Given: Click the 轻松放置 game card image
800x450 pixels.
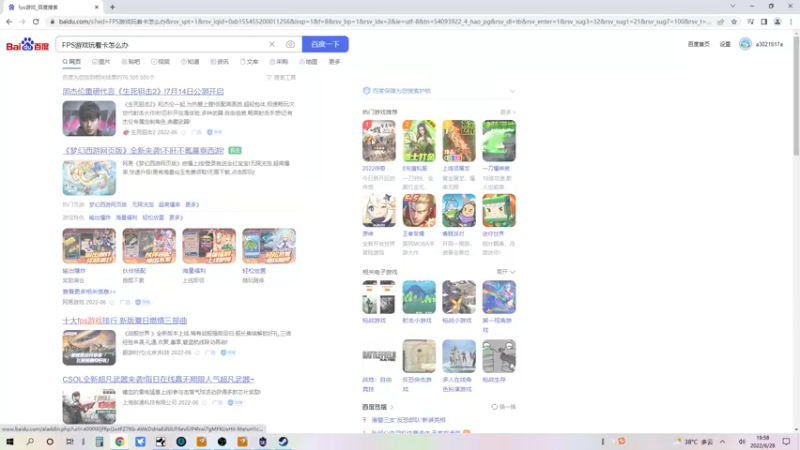Looking at the screenshot, I should 269,246.
